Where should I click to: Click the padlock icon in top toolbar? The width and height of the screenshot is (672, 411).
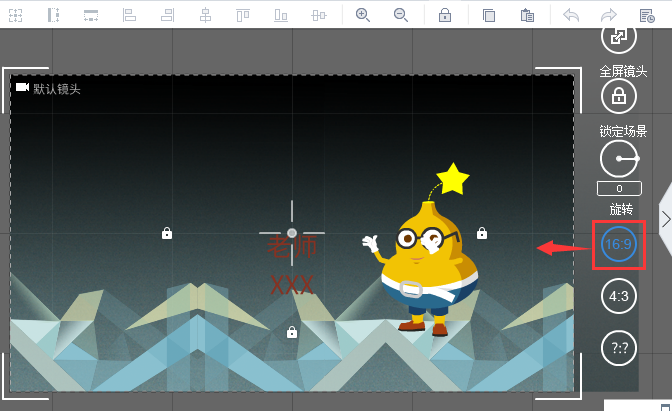pos(445,15)
